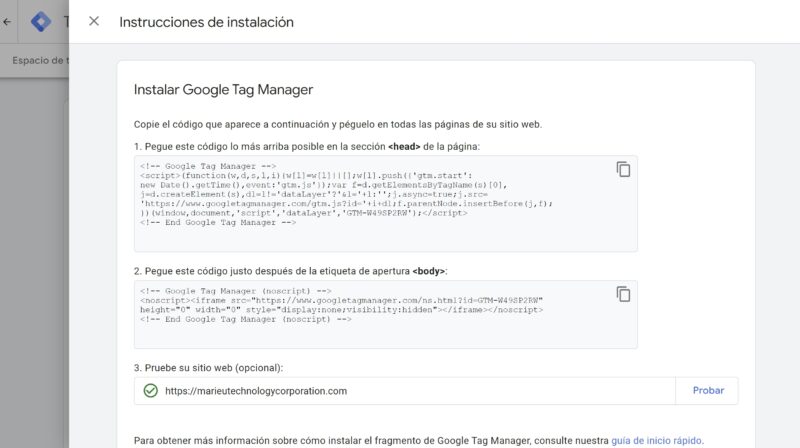The height and width of the screenshot is (448, 800).
Task: Copy the body noscript code snippet
Action: tap(623, 294)
